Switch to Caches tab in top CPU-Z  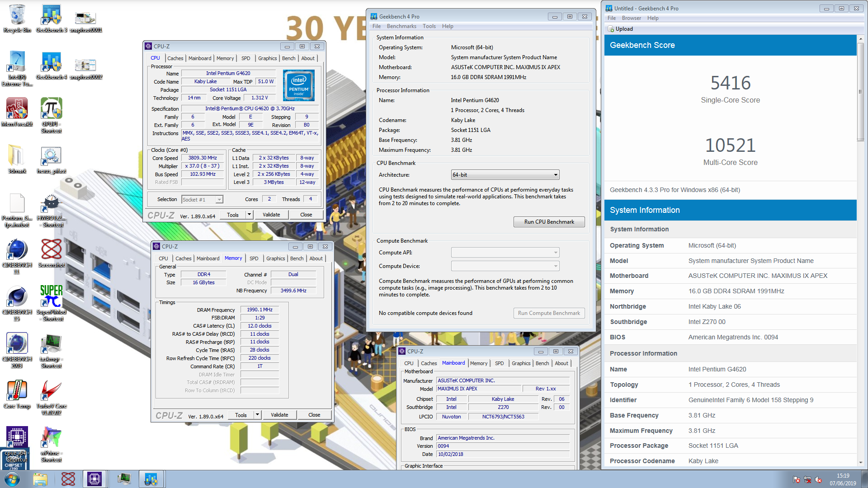coord(175,58)
